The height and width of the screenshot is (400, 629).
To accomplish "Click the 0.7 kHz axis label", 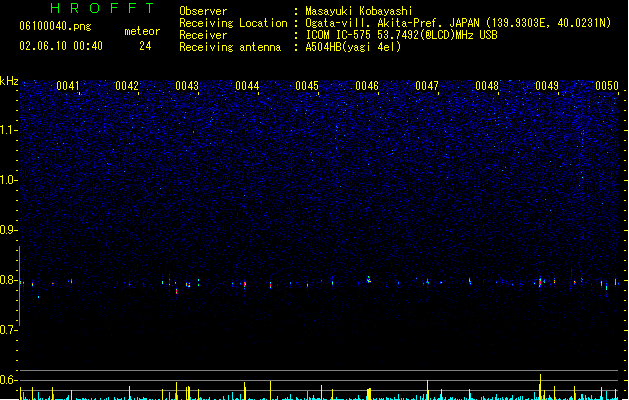I will (x=9, y=330).
